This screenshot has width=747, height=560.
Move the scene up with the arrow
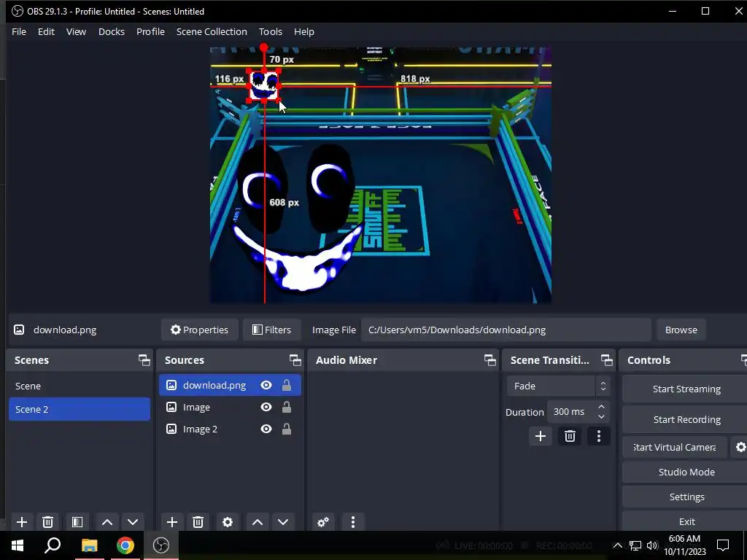point(107,522)
